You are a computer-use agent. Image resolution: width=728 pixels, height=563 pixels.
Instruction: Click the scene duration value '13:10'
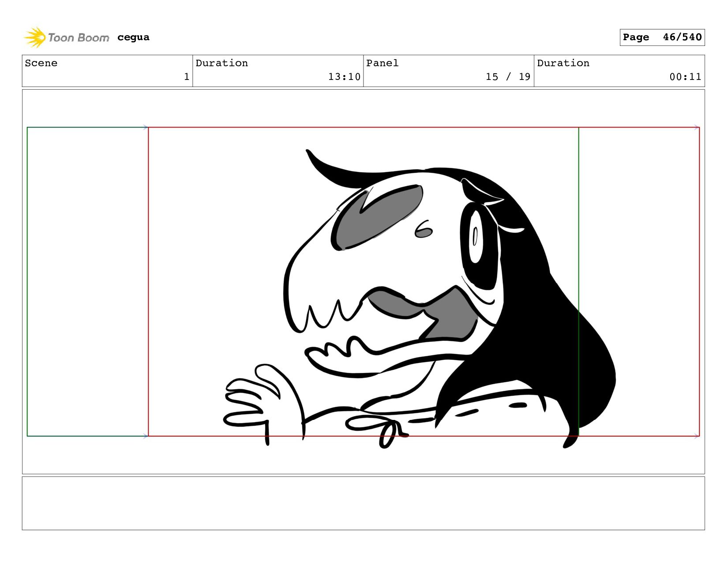[x=344, y=77]
